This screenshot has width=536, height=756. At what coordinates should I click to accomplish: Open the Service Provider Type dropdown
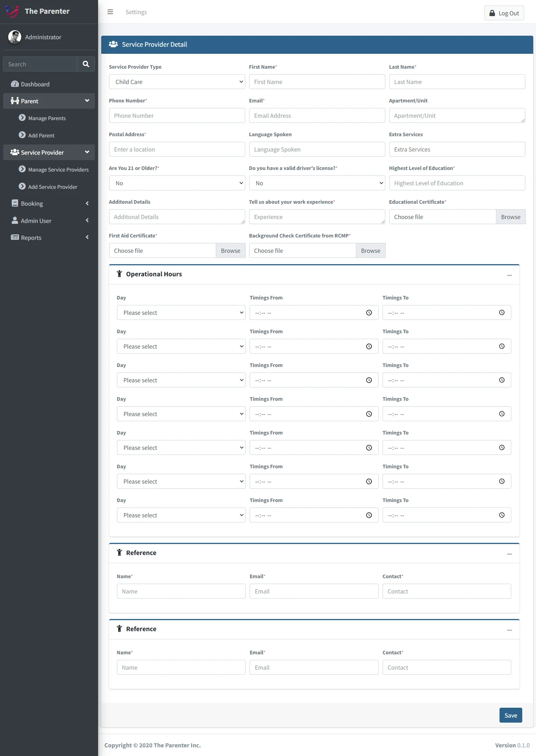coord(177,82)
